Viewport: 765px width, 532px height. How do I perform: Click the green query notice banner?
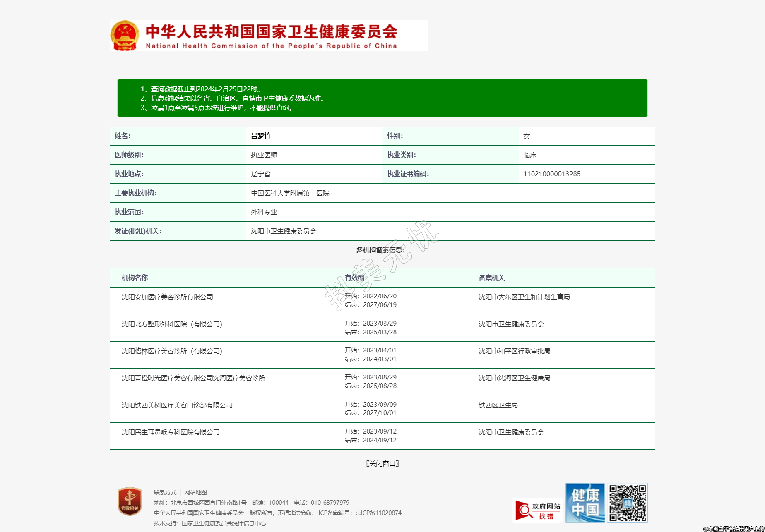(x=382, y=98)
